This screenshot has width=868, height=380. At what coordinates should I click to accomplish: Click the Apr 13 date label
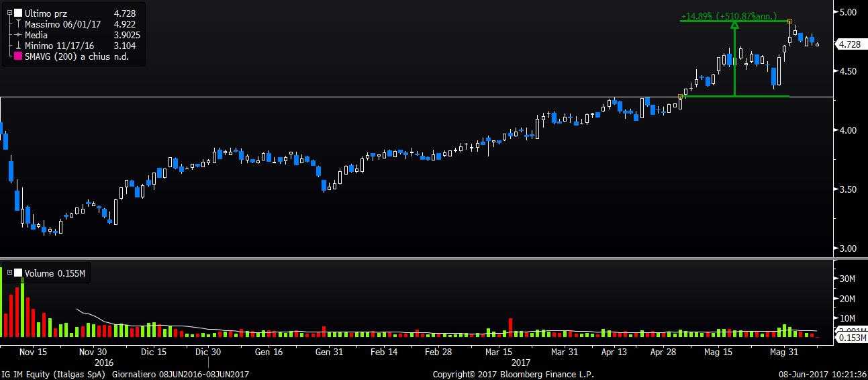pyautogui.click(x=614, y=352)
